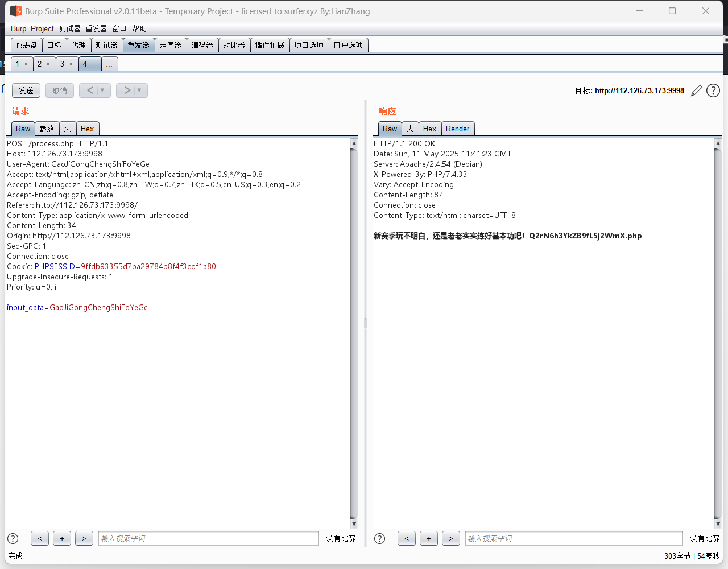The height and width of the screenshot is (569, 728).
Task: Switch to the 插件扩展 tab
Action: tap(270, 45)
